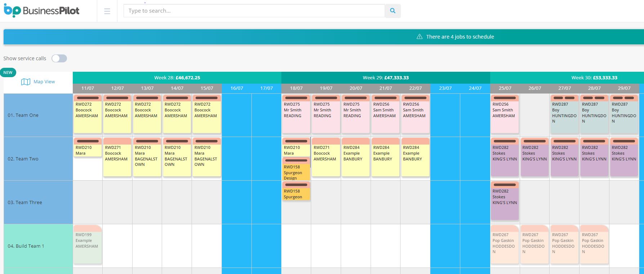Click the NEW badge

[8, 72]
